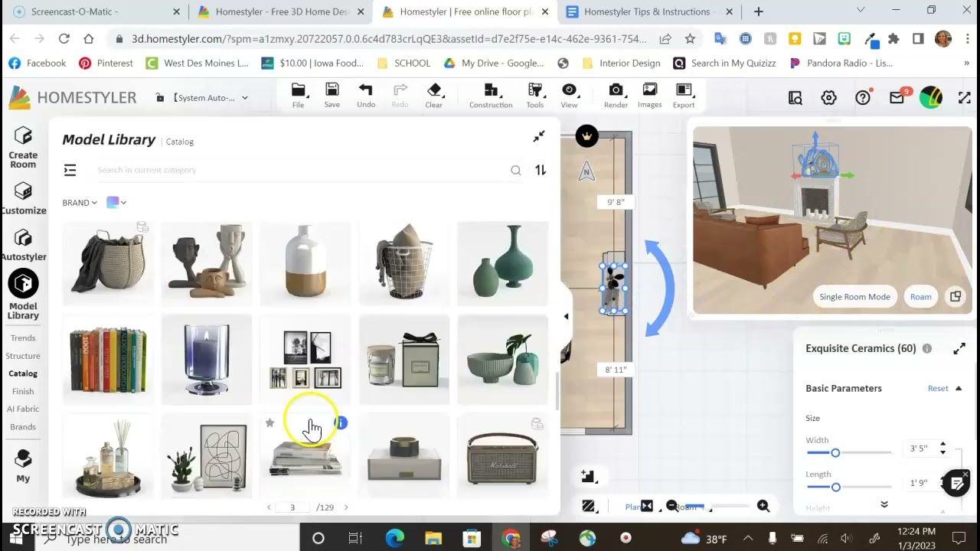Select the colorful books model thumbnail

(108, 359)
